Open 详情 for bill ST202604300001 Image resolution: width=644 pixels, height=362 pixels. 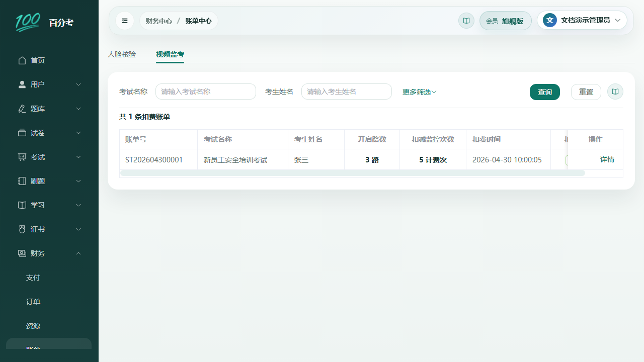(x=607, y=159)
